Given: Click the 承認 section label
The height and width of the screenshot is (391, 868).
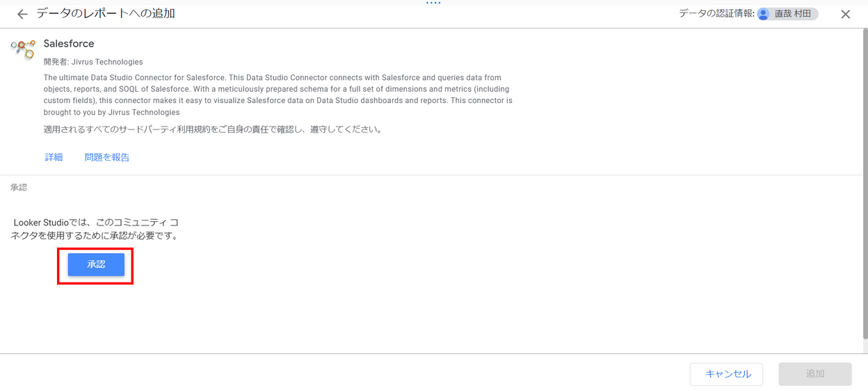Looking at the screenshot, I should pos(19,188).
